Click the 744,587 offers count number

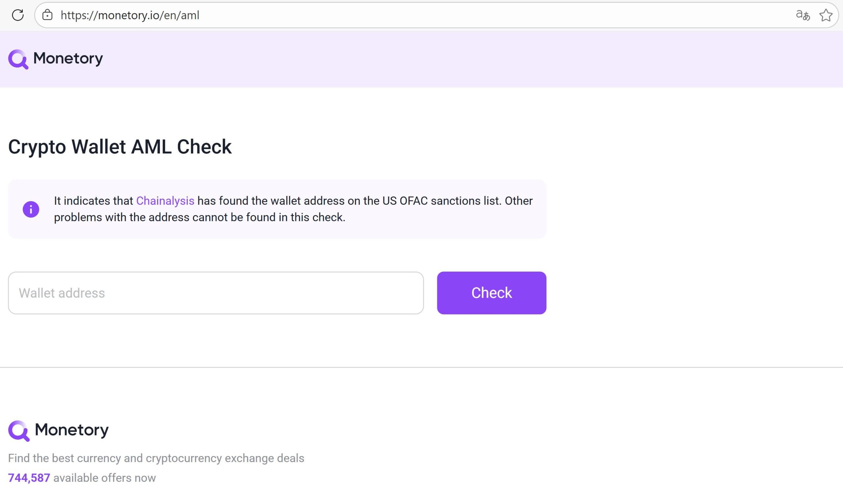click(x=29, y=478)
